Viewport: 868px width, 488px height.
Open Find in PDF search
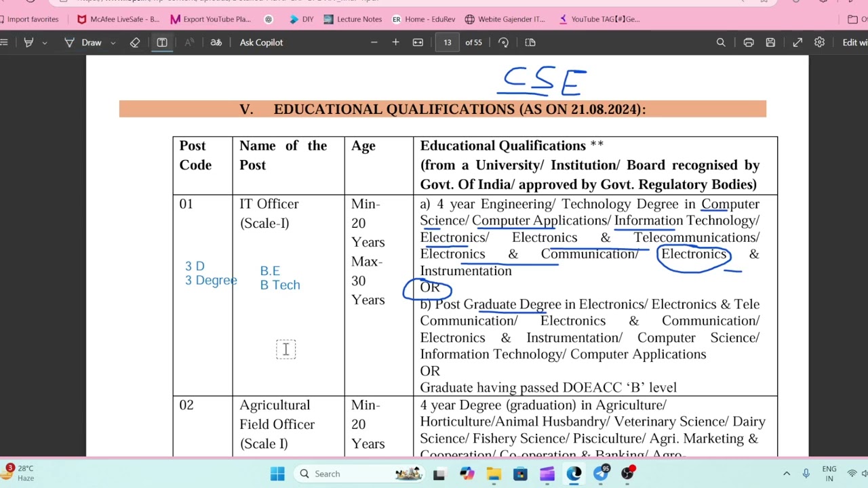pyautogui.click(x=721, y=42)
